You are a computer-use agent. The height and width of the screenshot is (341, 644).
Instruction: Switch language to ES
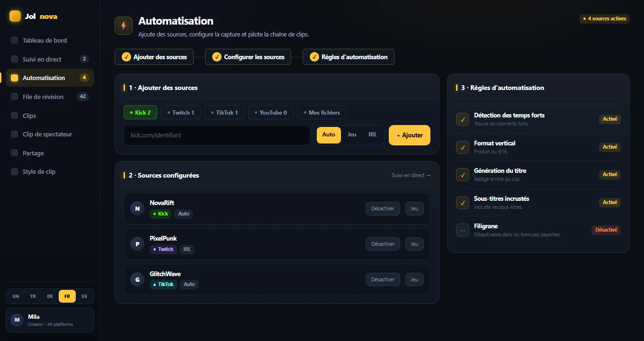tap(84, 296)
